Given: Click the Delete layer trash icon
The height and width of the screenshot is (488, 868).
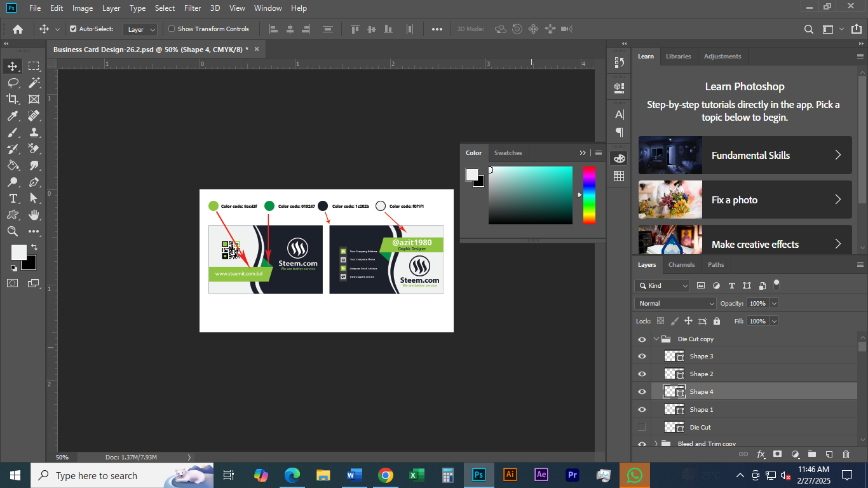Looking at the screenshot, I should tap(846, 454).
